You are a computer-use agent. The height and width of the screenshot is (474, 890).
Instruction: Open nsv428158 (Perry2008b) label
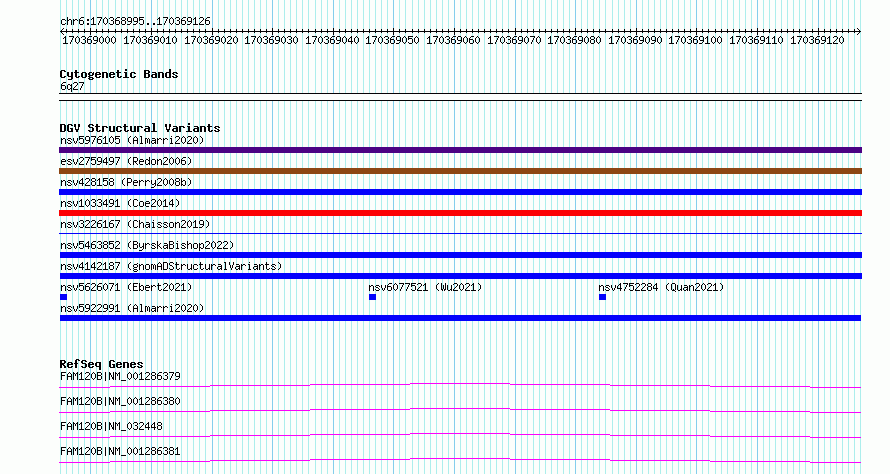[126, 182]
